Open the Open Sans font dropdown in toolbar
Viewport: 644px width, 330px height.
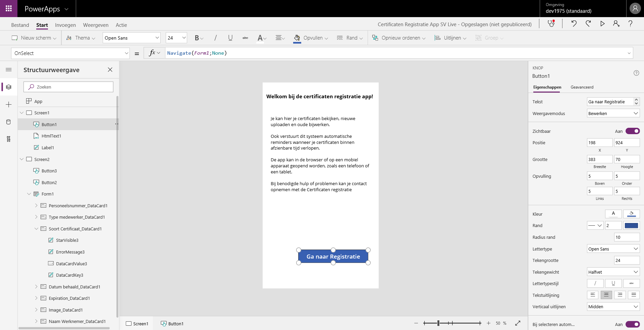click(x=131, y=38)
